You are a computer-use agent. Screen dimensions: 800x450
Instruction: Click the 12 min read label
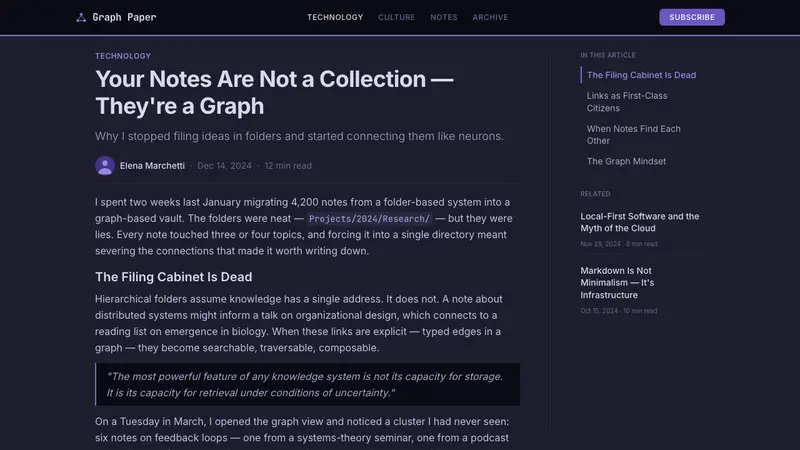288,166
